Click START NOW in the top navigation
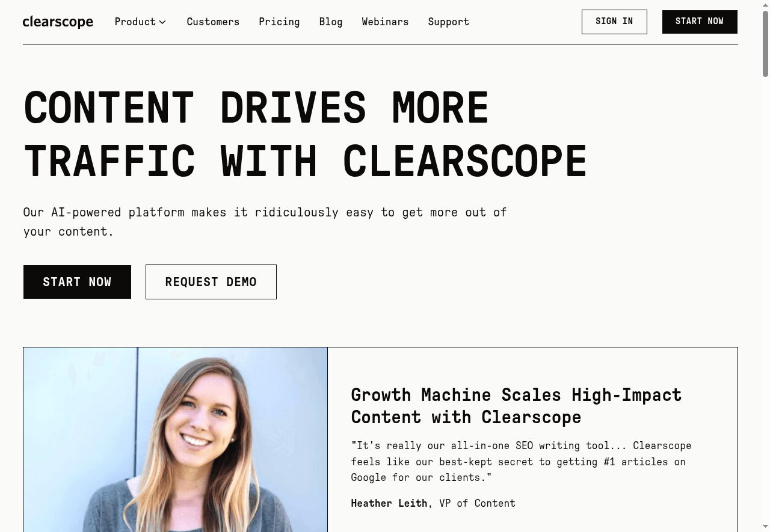 pos(700,22)
